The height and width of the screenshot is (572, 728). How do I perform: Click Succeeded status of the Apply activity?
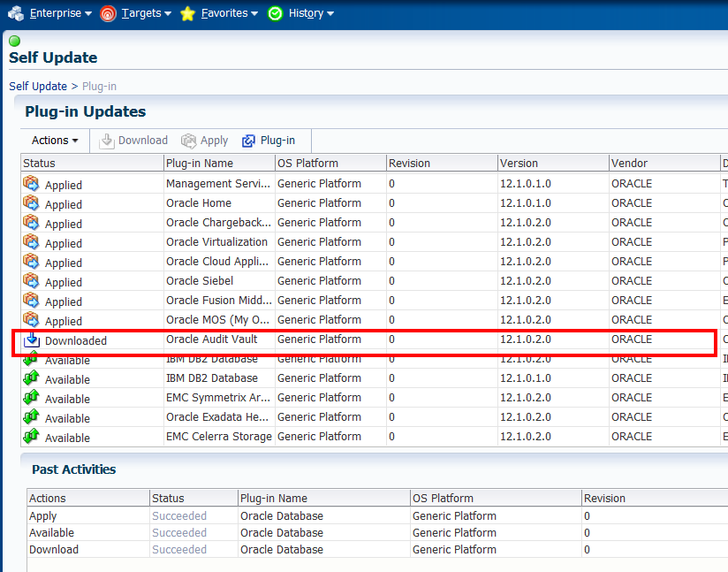tap(179, 516)
